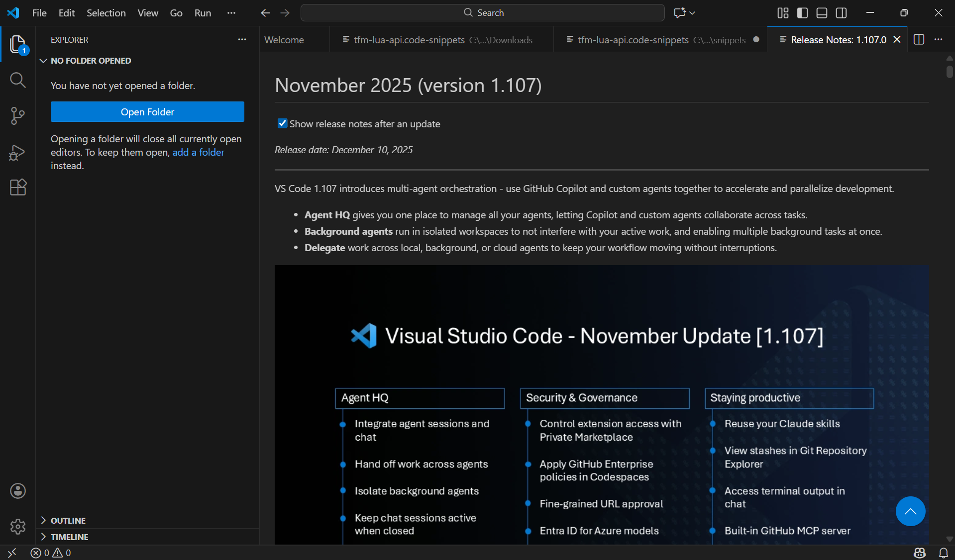
Task: Switch to snippets tfm-lua-api.code-snippets tab
Action: coord(660,39)
